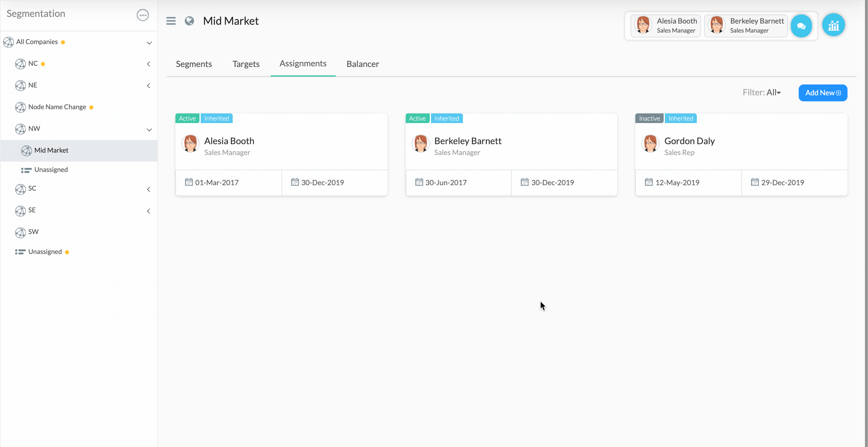Click the SC node globe icon
This screenshot has height=447, width=868.
pos(20,189)
